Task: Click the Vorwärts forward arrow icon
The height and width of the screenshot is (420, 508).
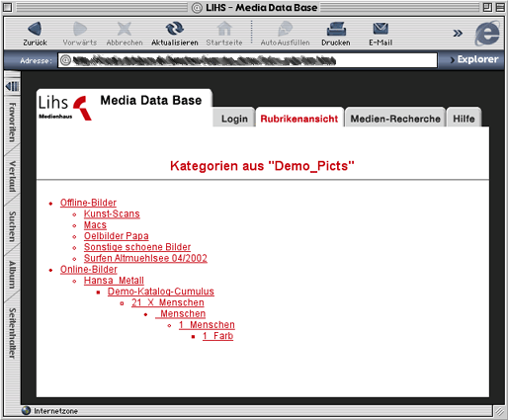Action: [x=80, y=29]
